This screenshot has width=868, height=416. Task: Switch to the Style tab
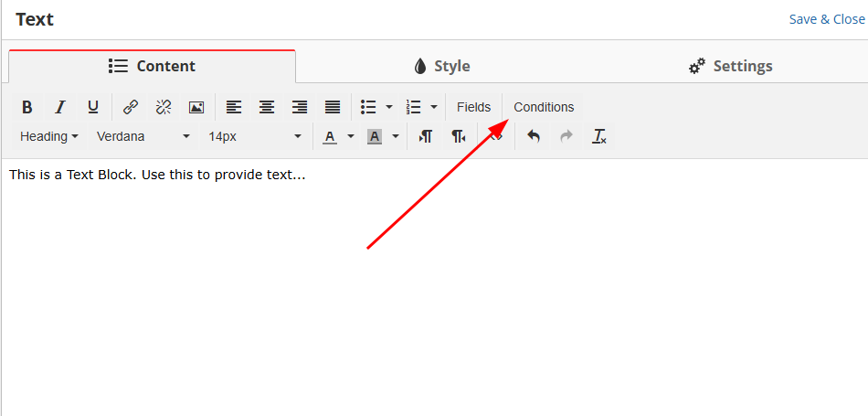tap(441, 67)
